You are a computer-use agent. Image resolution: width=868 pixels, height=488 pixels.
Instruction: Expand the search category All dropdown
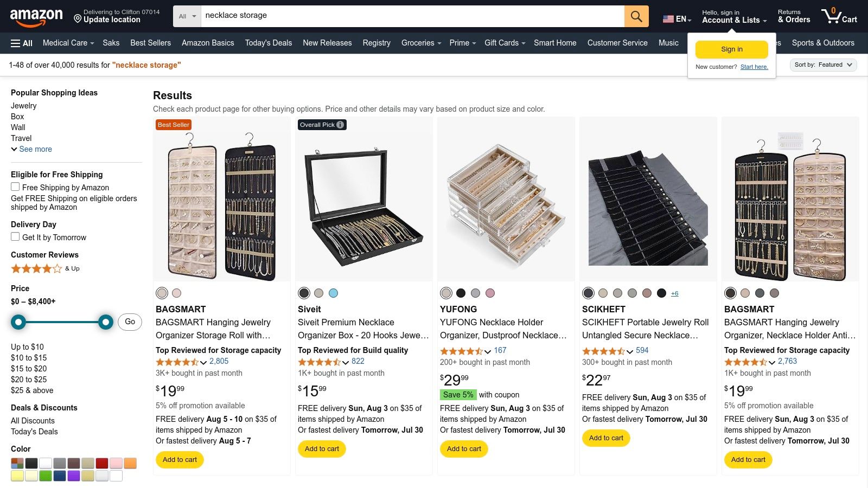pos(187,16)
